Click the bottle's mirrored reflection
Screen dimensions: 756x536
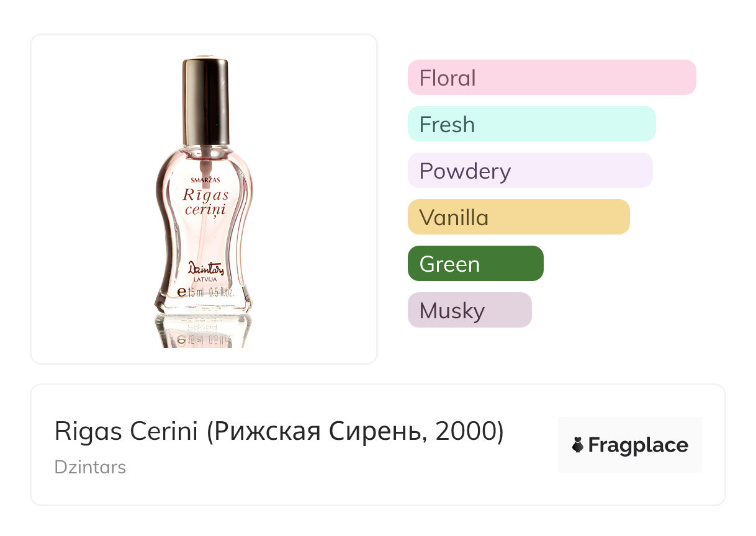[x=204, y=332]
